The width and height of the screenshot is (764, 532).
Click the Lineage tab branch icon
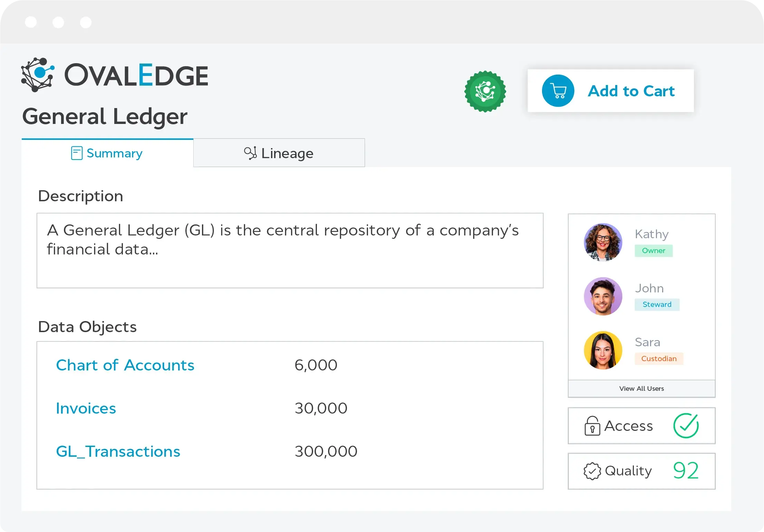[x=250, y=153]
